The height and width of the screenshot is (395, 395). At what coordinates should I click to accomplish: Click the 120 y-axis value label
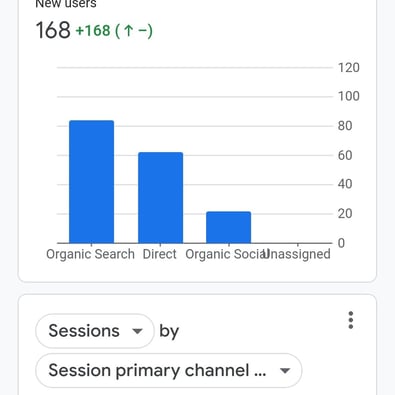click(x=349, y=68)
